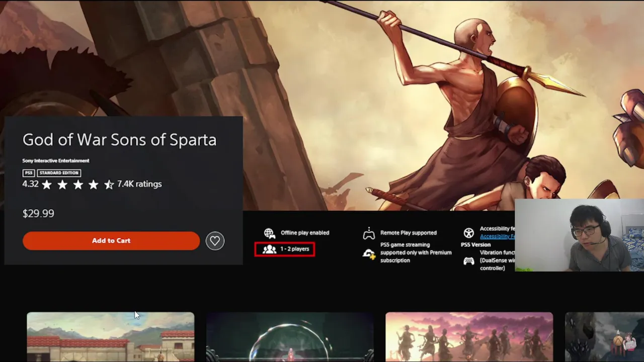Click the $29.99 price

pyautogui.click(x=38, y=213)
